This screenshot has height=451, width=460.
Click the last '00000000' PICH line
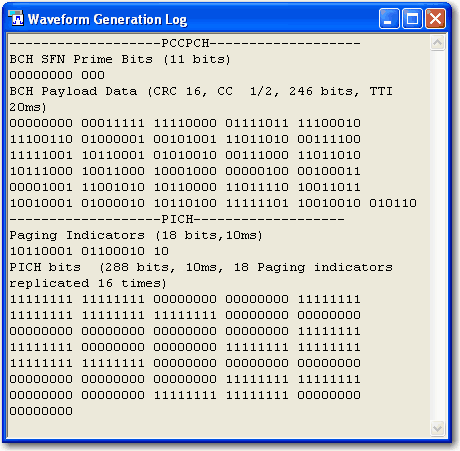[41, 411]
